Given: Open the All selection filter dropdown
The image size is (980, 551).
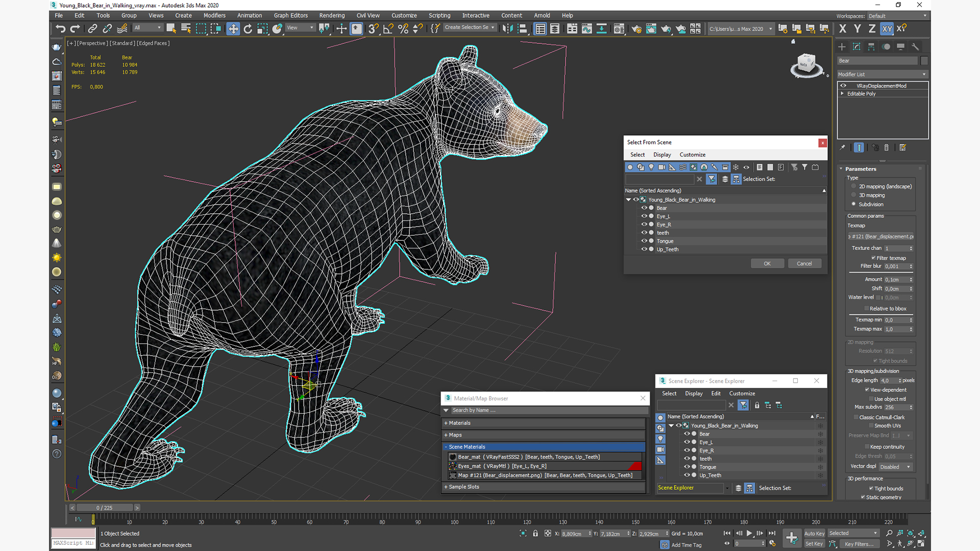Looking at the screenshot, I should click(x=148, y=28).
